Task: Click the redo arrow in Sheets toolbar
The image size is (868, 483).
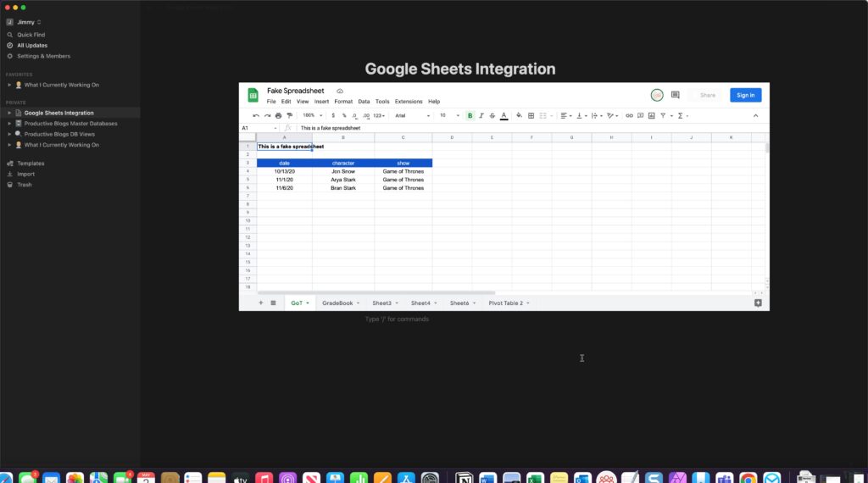Action: click(267, 115)
